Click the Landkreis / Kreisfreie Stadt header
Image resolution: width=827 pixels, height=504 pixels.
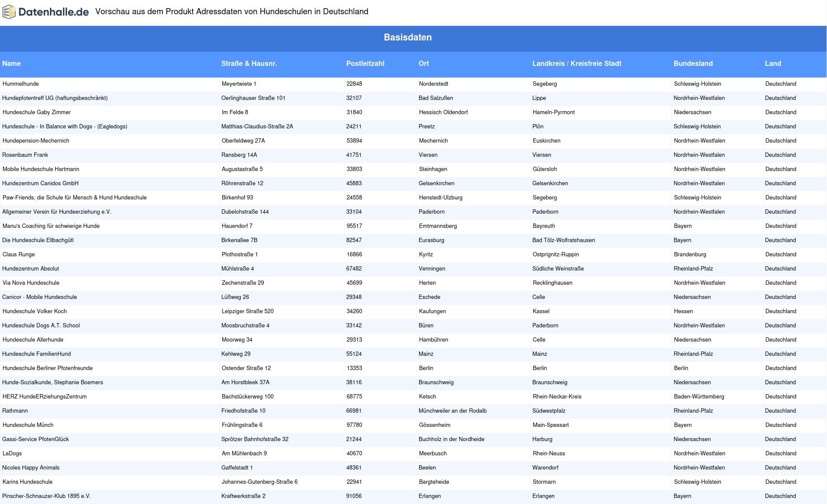pyautogui.click(x=577, y=63)
